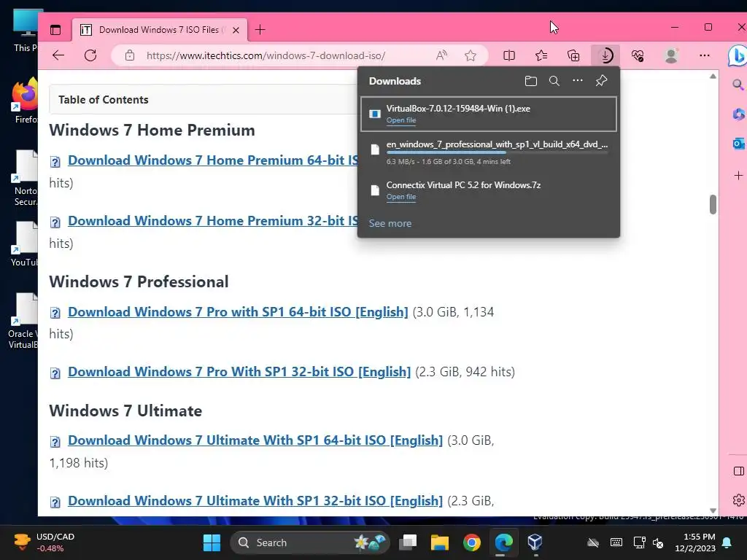Image resolution: width=747 pixels, height=560 pixels.
Task: Open Bing Copilot icon in sidebar
Action: tap(738, 55)
